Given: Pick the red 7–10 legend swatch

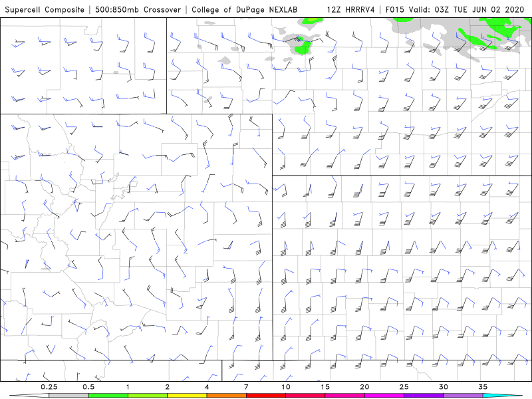Looking at the screenshot, I should pyautogui.click(x=265, y=396).
